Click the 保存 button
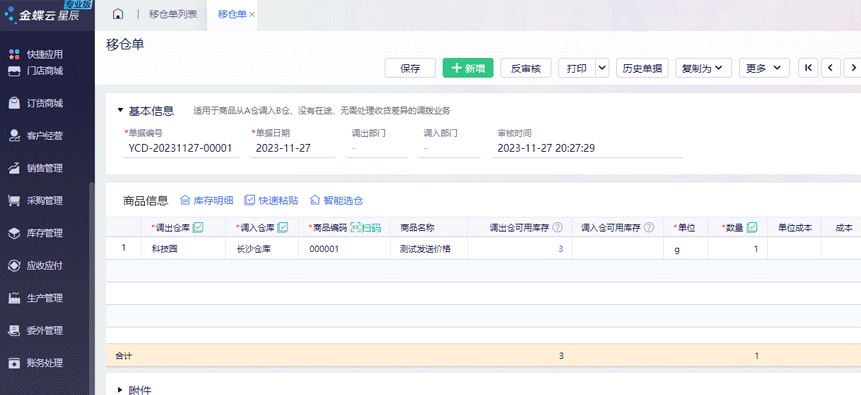Viewport: 861px width, 395px height. (410, 68)
